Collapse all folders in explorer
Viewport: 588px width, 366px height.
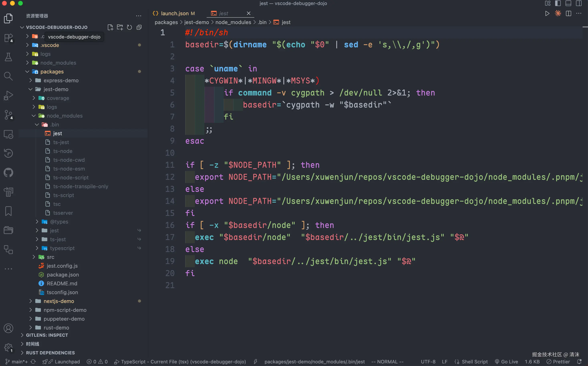[139, 27]
